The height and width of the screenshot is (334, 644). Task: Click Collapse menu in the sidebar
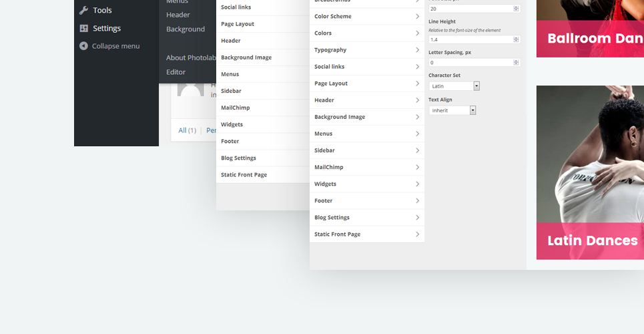point(116,46)
